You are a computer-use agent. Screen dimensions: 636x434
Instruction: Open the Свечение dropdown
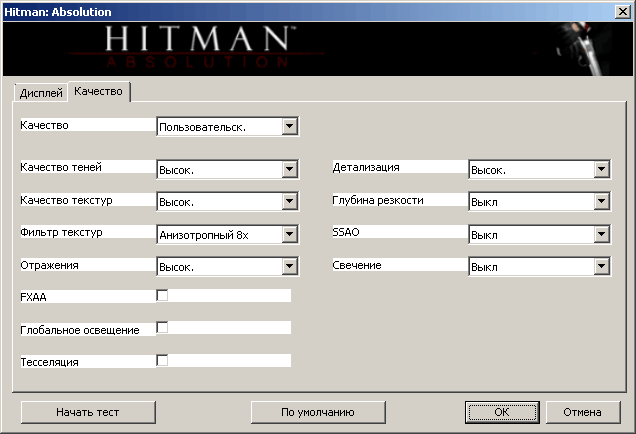[539, 266]
